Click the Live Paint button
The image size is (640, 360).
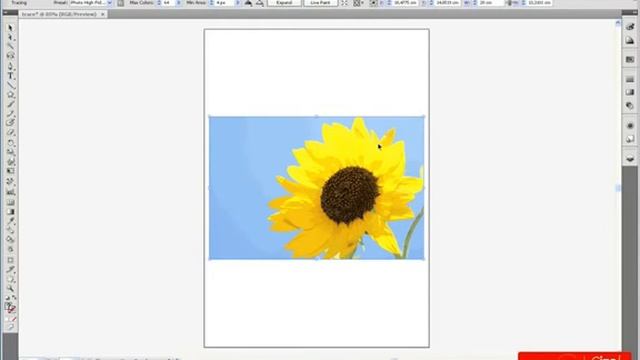pos(320,3)
